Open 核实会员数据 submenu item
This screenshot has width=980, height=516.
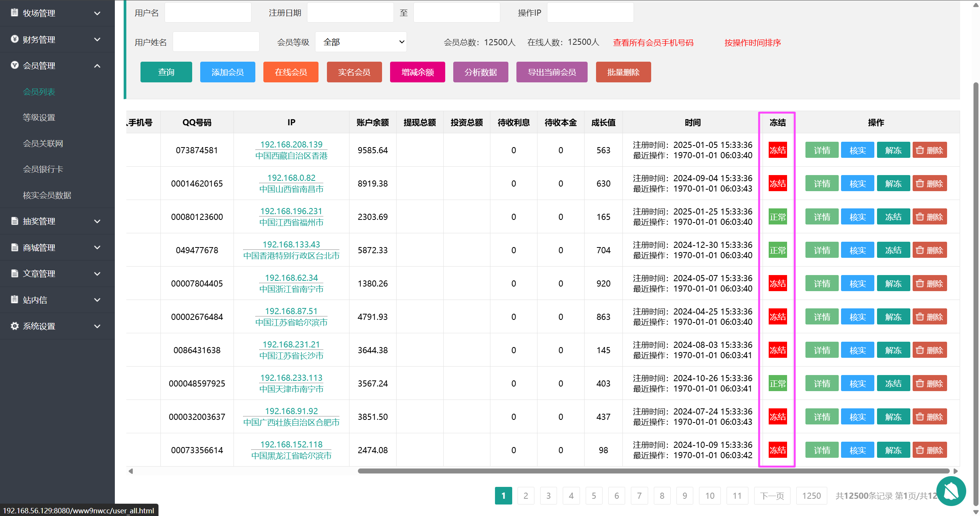(x=47, y=195)
